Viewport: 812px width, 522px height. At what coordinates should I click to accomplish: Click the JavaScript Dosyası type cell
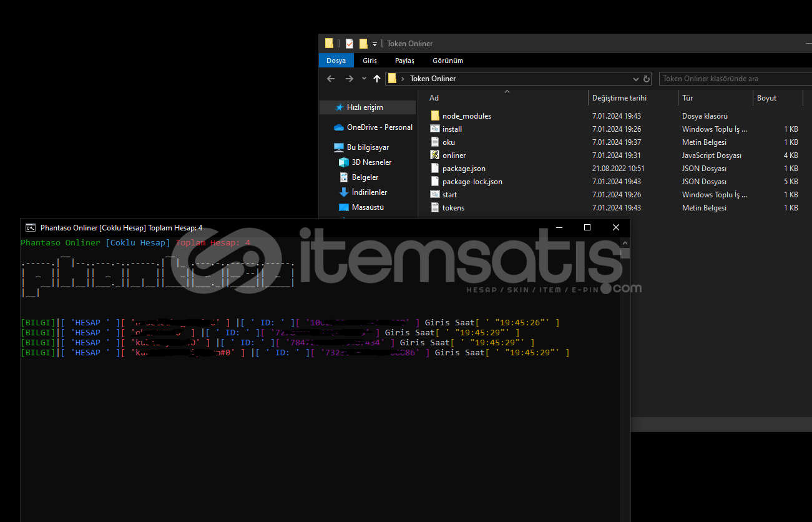[x=712, y=155]
